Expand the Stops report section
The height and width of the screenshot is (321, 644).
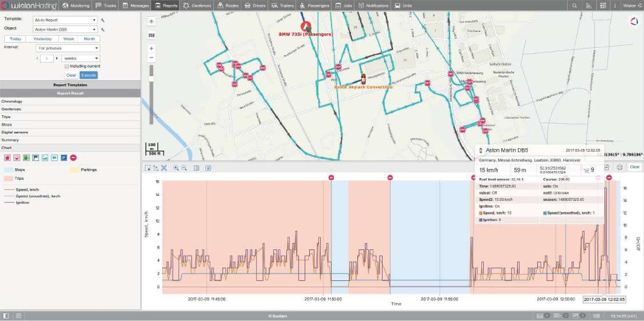(70, 125)
